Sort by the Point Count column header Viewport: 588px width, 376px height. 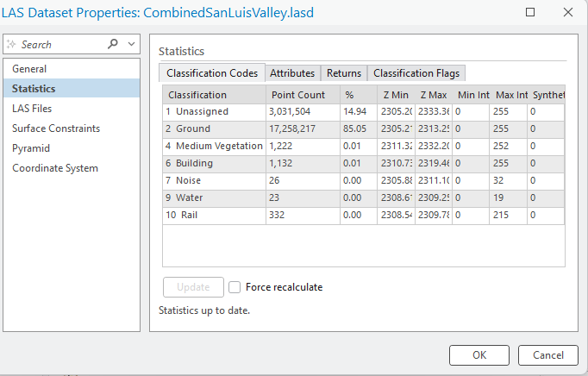coord(298,95)
